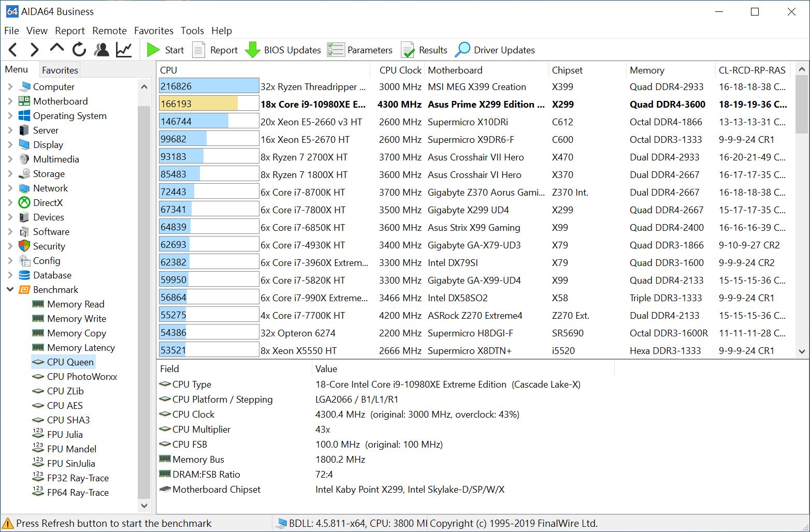Expand the Motherboard tree node
Screen dimensions: 810x532
[x=10, y=101]
